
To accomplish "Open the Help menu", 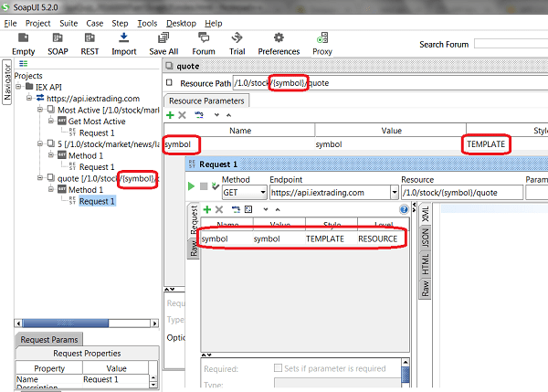I will click(213, 24).
